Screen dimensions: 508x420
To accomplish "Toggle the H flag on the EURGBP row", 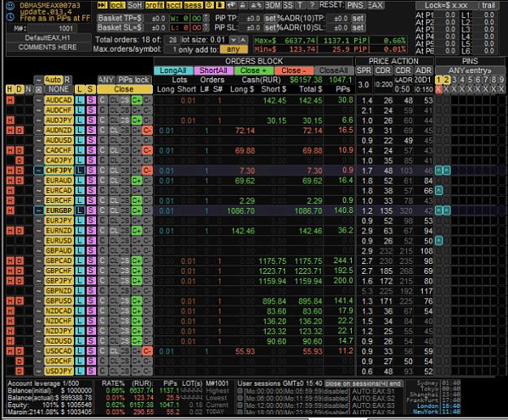I will (11, 210).
